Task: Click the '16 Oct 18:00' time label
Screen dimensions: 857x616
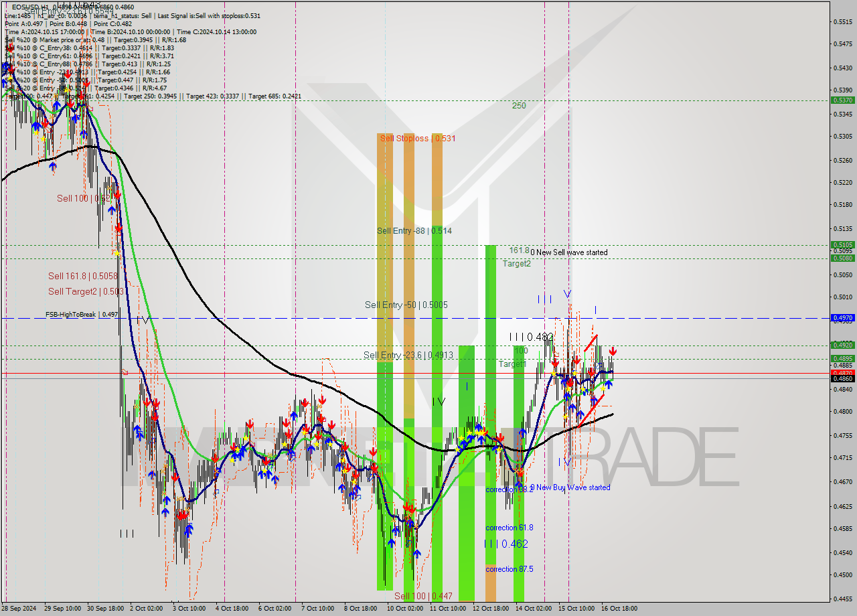Action: pyautogui.click(x=619, y=609)
